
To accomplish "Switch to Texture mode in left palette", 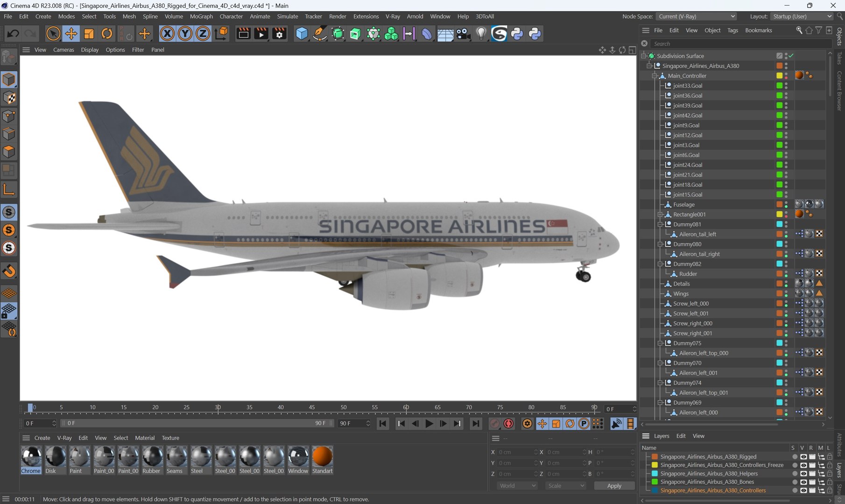I will click(x=9, y=98).
